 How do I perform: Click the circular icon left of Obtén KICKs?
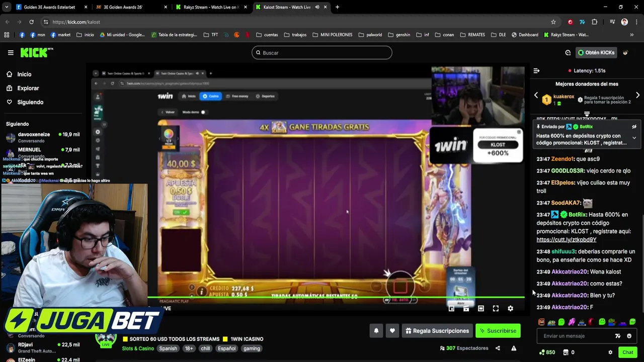coord(568,52)
